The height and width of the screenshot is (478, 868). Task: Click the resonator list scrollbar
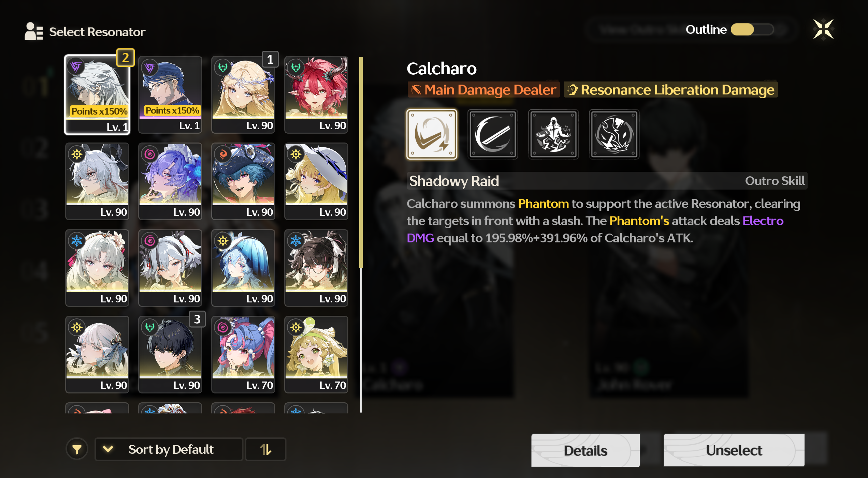pyautogui.click(x=361, y=235)
